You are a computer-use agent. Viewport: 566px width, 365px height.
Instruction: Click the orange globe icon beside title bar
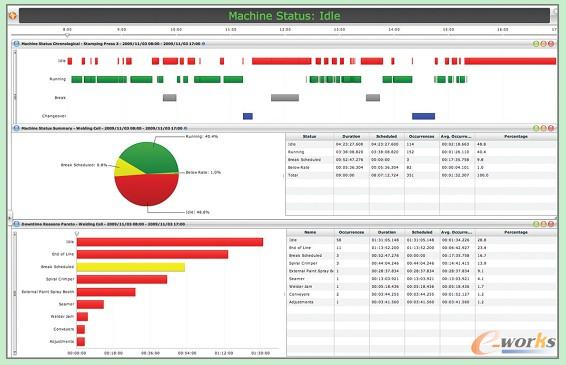pyautogui.click(x=13, y=16)
